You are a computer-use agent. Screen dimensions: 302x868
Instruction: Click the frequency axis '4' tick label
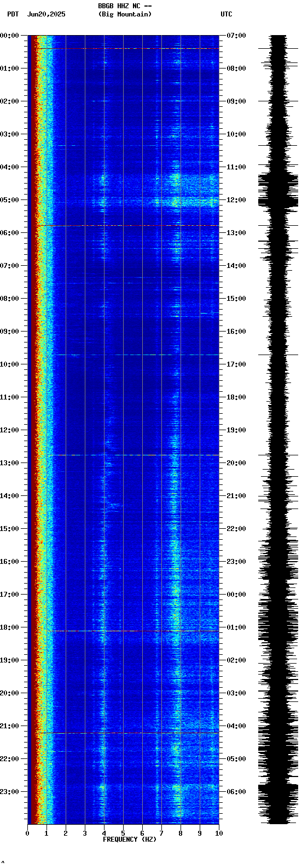click(104, 833)
